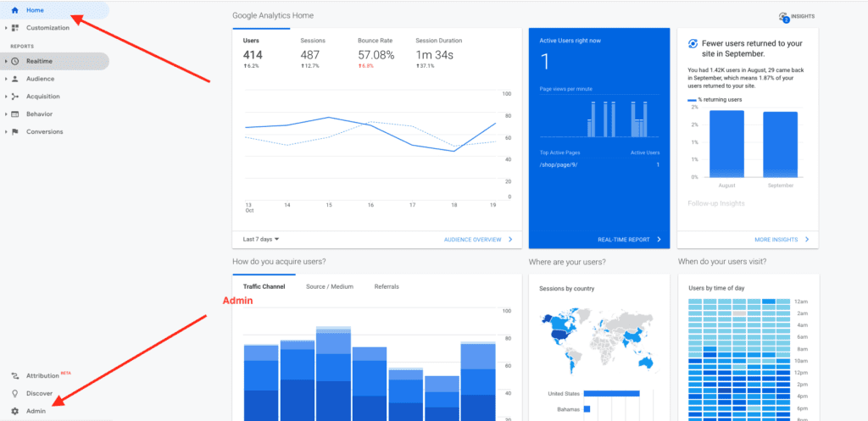Click the Bahamas sessions bar
The image size is (868, 421).
pos(587,409)
